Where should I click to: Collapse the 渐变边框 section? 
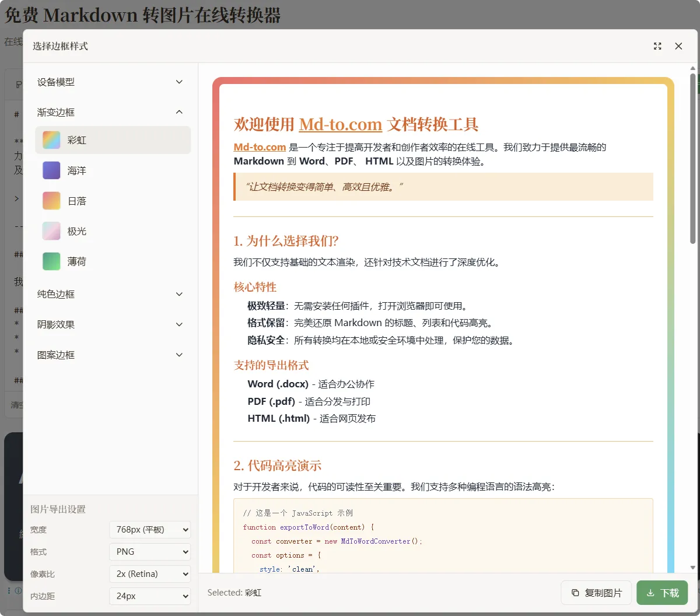pos(110,112)
